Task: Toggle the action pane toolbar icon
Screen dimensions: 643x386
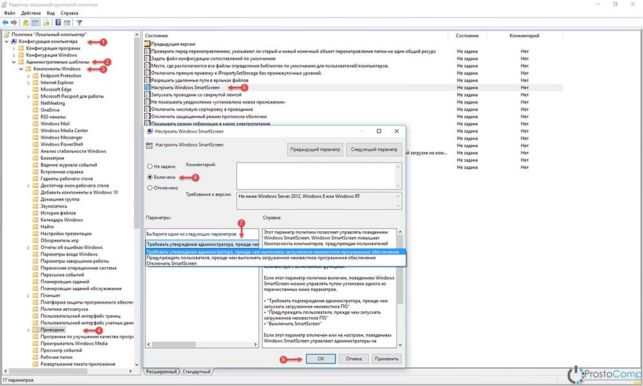Action: pos(67,23)
